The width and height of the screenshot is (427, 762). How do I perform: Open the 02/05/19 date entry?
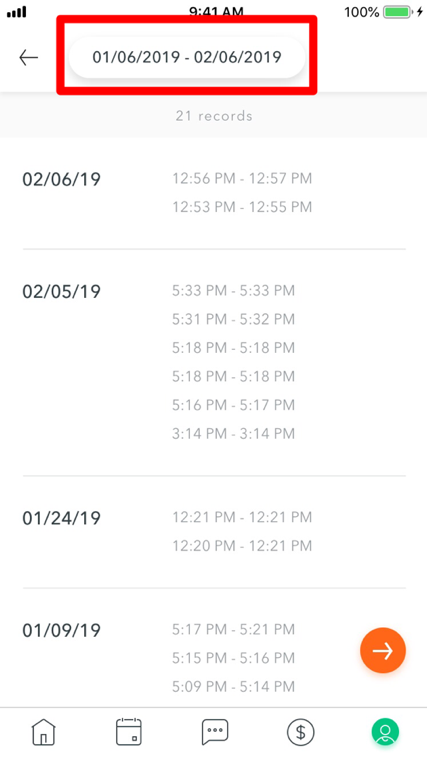[x=62, y=292]
